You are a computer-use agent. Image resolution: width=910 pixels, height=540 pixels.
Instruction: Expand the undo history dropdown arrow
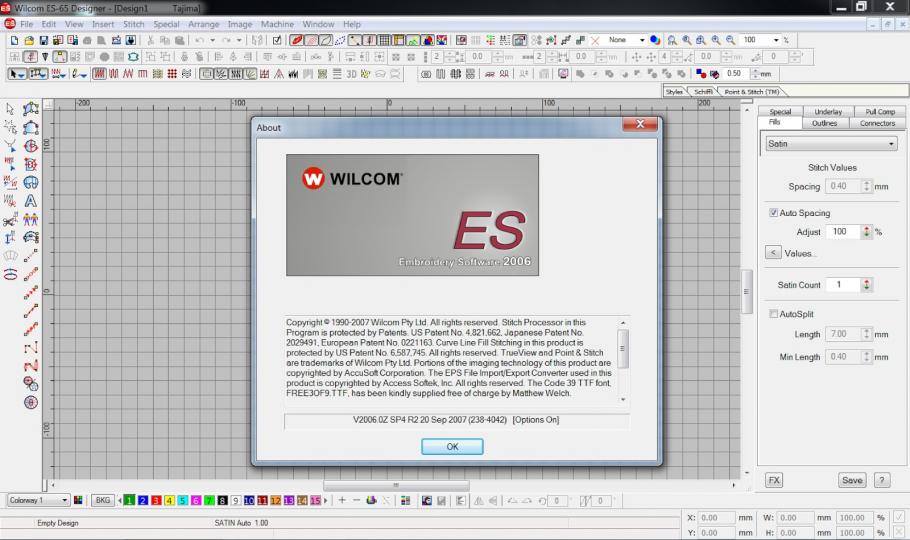tap(212, 40)
